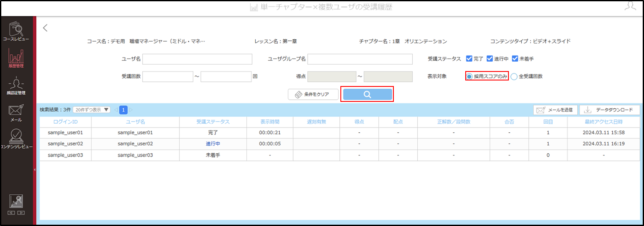Click sample_user03 in the ログインID column
The image size is (644, 226).
tap(65, 155)
